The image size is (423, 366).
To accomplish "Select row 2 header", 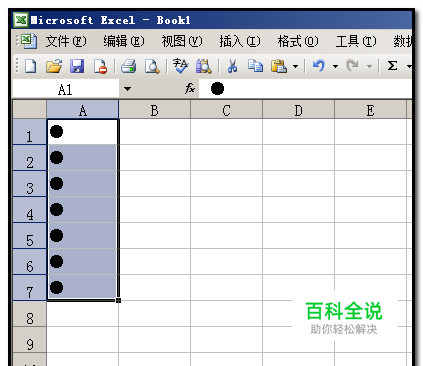I will click(x=29, y=158).
